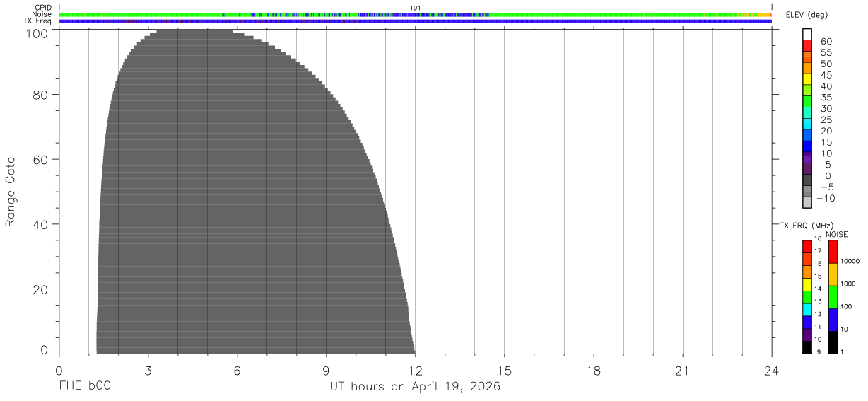Click the '1000' label on NOISE legend
Viewport: 868px width, 401px height.
pyautogui.click(x=849, y=284)
